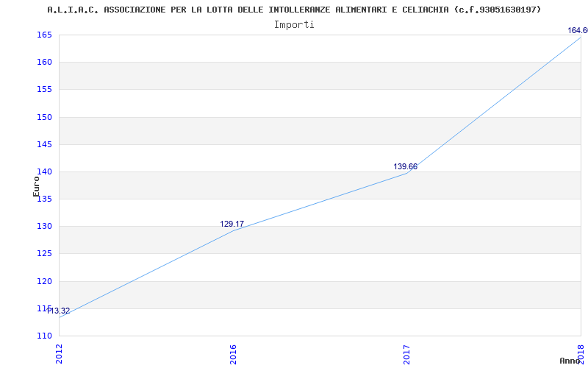Select the 2018 x-axis label
Screen dimensions: 588x368
[581, 354]
